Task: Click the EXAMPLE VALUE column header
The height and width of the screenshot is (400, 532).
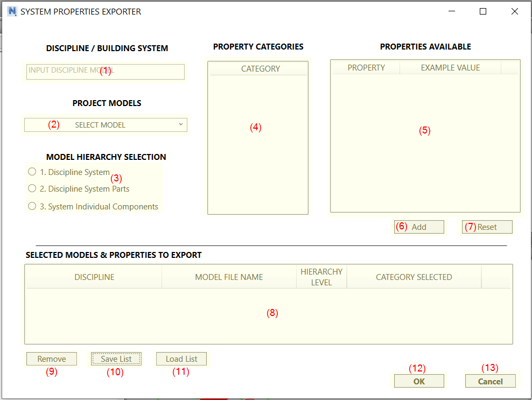Action: coord(450,67)
